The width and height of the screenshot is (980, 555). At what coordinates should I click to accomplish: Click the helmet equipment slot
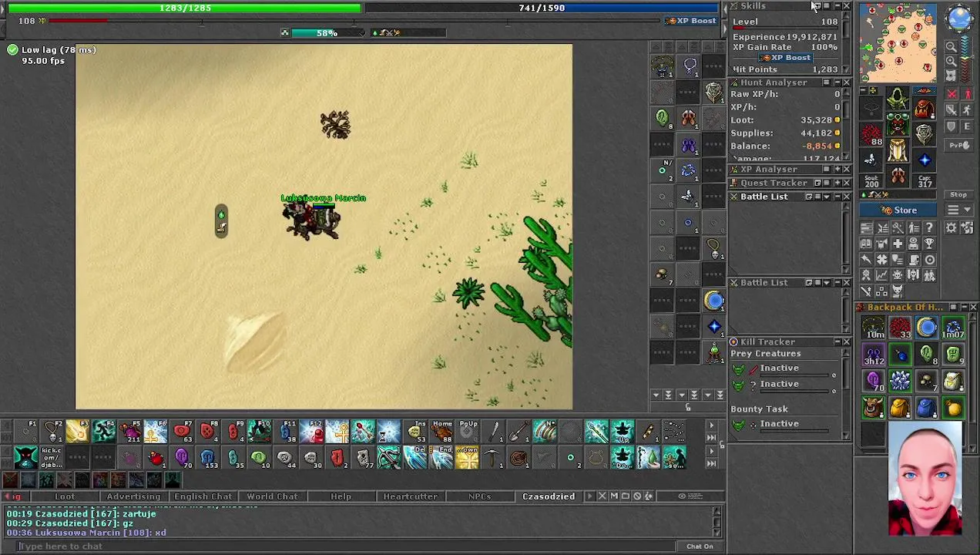[898, 96]
